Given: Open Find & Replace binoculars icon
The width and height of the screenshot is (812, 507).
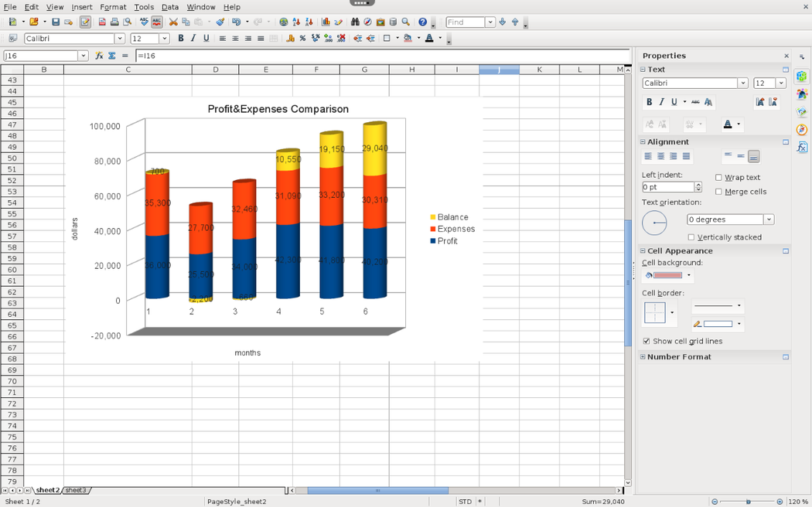Looking at the screenshot, I should (355, 22).
